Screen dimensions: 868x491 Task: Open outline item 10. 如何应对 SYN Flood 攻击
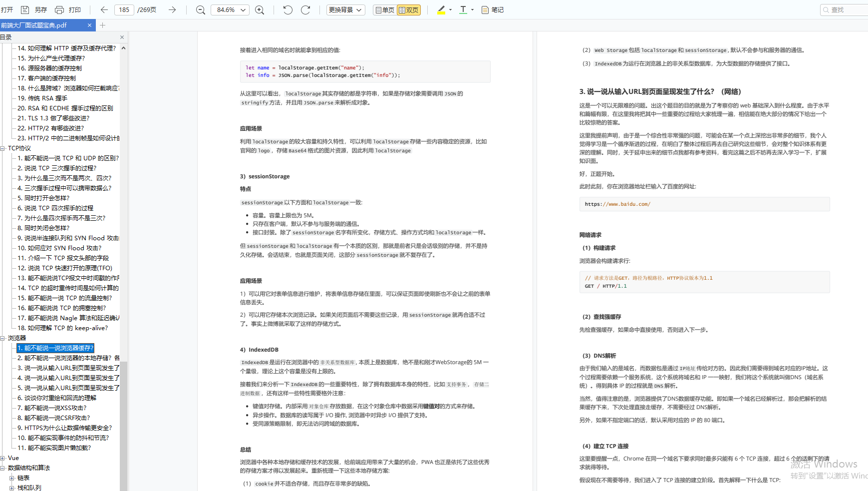pos(59,248)
